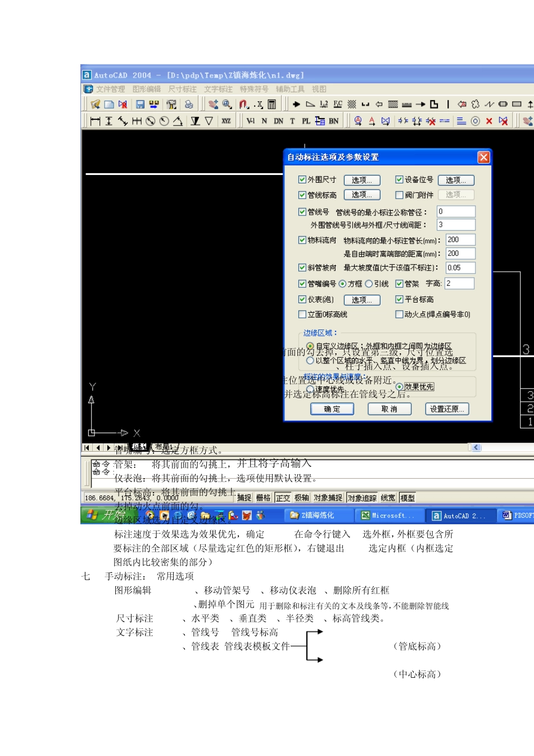Open 选项 next to 仪表(泡)

[362, 300]
